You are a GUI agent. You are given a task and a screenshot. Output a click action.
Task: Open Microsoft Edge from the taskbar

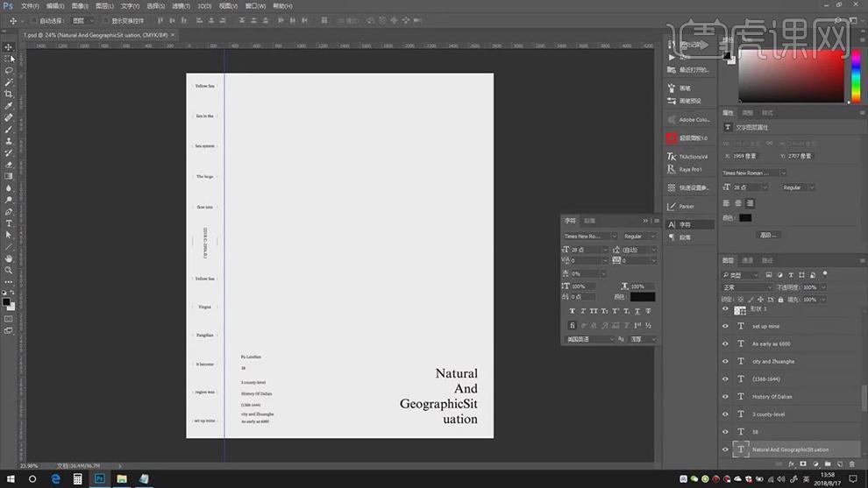pyautogui.click(x=55, y=478)
